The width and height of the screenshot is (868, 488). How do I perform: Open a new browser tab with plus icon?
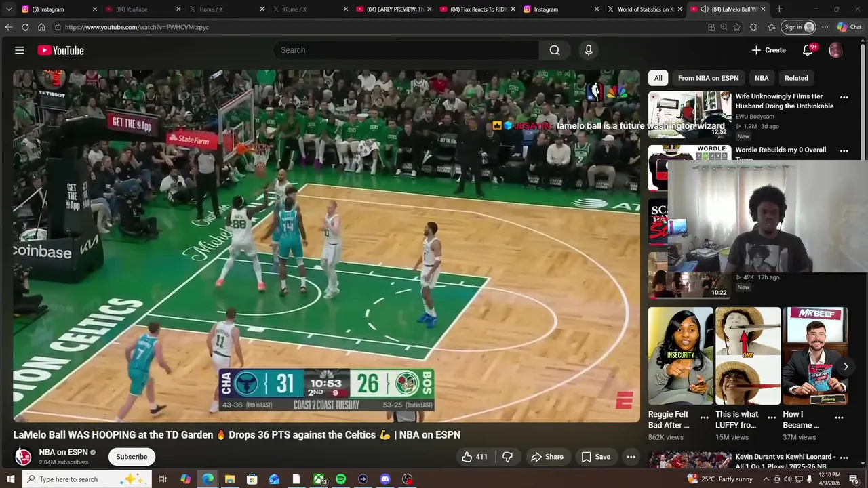click(x=779, y=9)
